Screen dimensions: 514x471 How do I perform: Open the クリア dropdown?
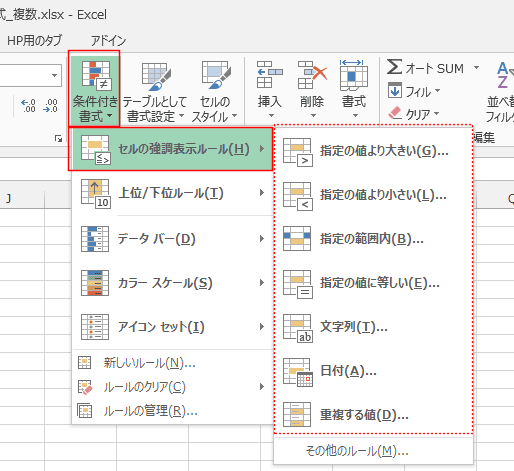414,114
